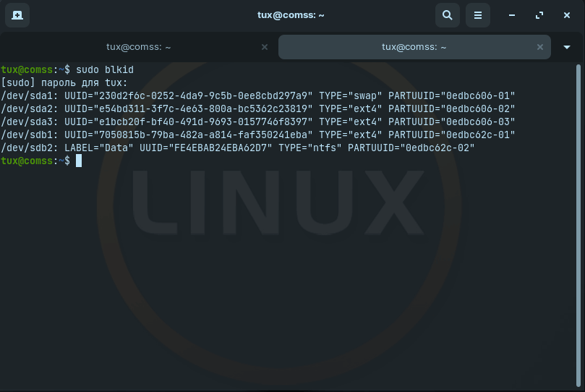
Task: Restore or maximize the terminal window
Action: tap(539, 14)
